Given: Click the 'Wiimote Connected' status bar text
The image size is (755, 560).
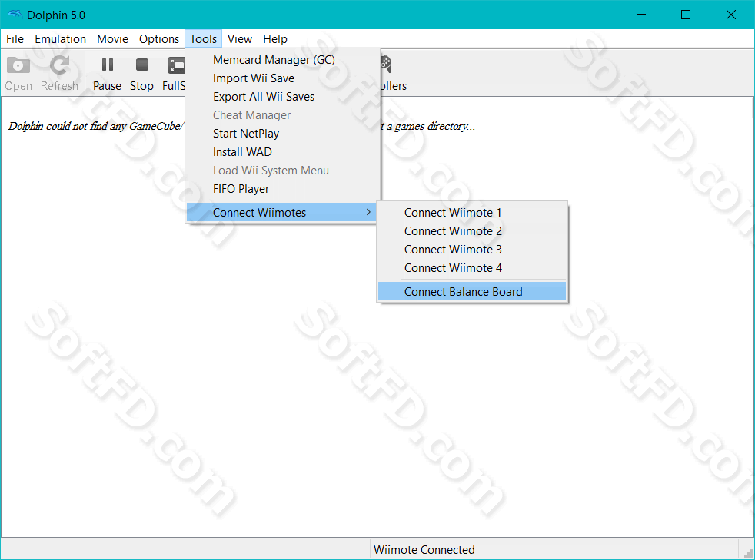Looking at the screenshot, I should click(x=424, y=550).
